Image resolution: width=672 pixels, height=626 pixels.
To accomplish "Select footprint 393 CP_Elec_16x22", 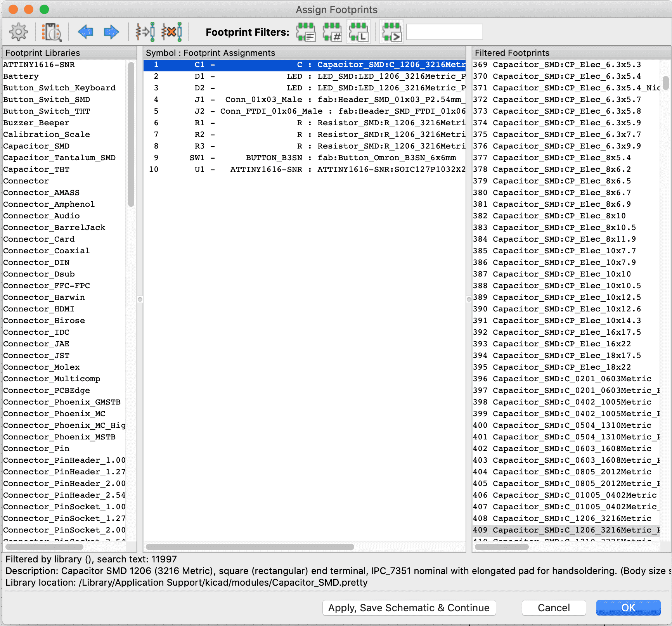I will tap(566, 344).
